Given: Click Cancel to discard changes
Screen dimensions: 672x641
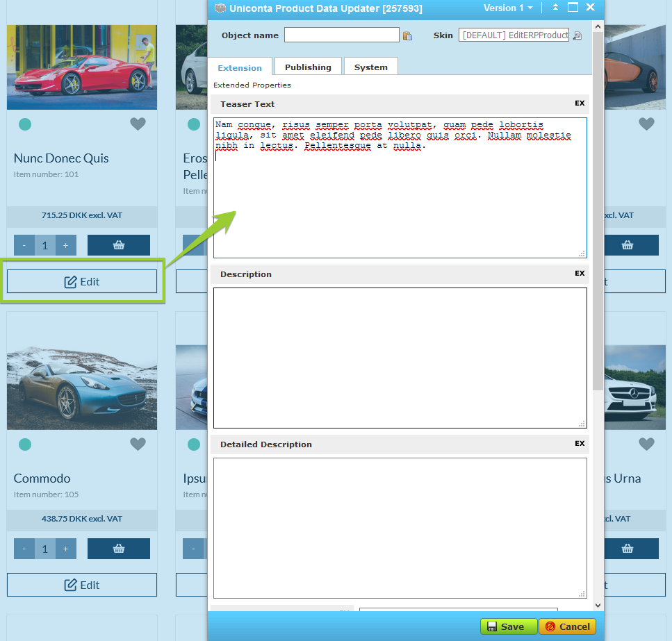Looking at the screenshot, I should coord(567,626).
